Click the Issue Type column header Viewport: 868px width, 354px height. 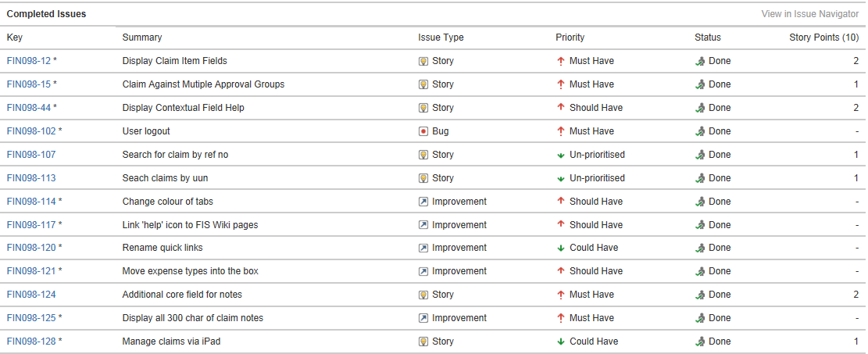441,38
